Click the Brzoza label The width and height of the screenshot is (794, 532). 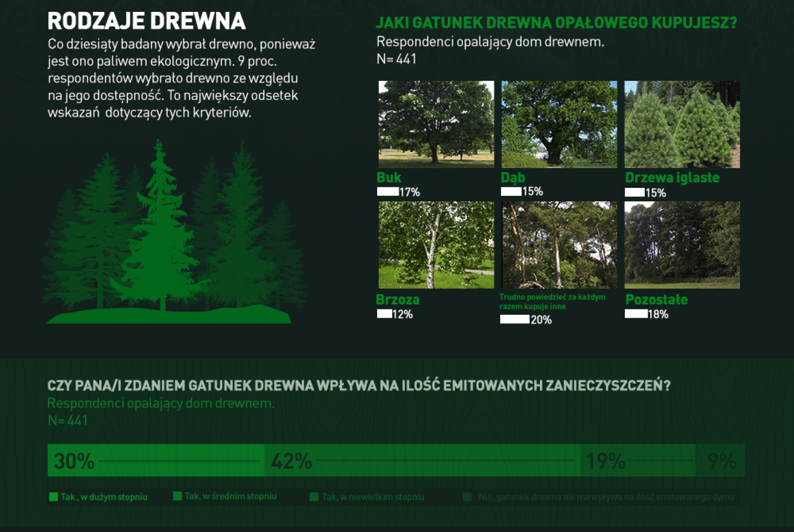tap(398, 299)
